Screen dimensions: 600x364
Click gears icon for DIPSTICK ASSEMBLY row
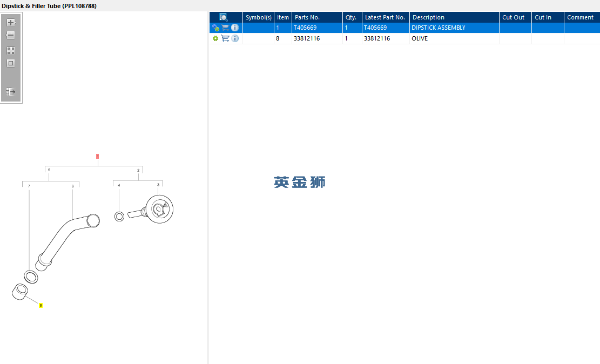[215, 28]
